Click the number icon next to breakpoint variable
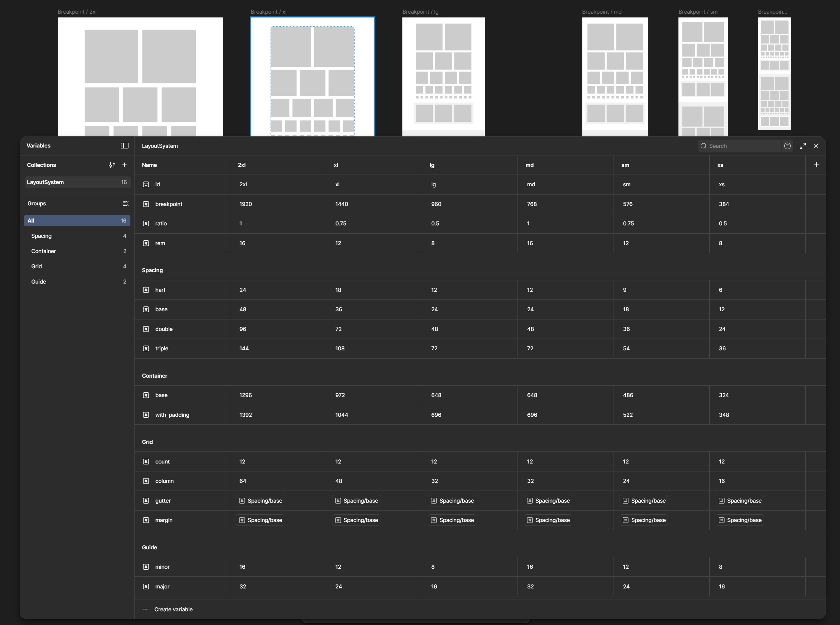 [146, 204]
